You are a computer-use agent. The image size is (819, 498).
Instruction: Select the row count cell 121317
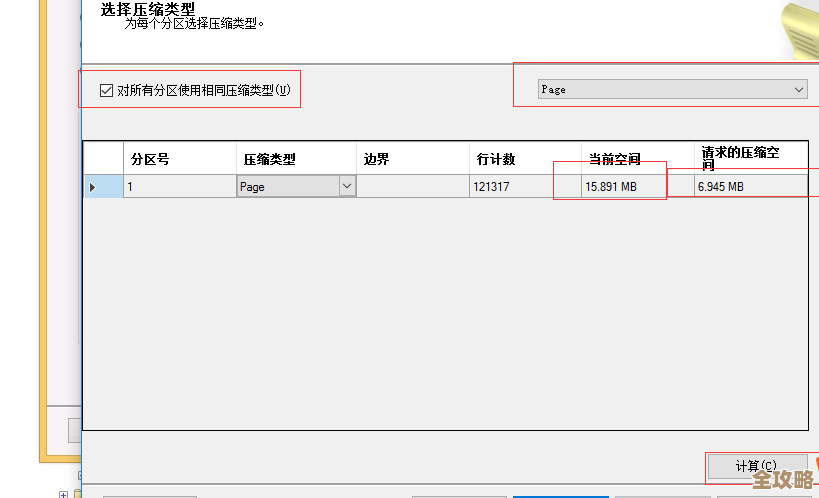(525, 187)
